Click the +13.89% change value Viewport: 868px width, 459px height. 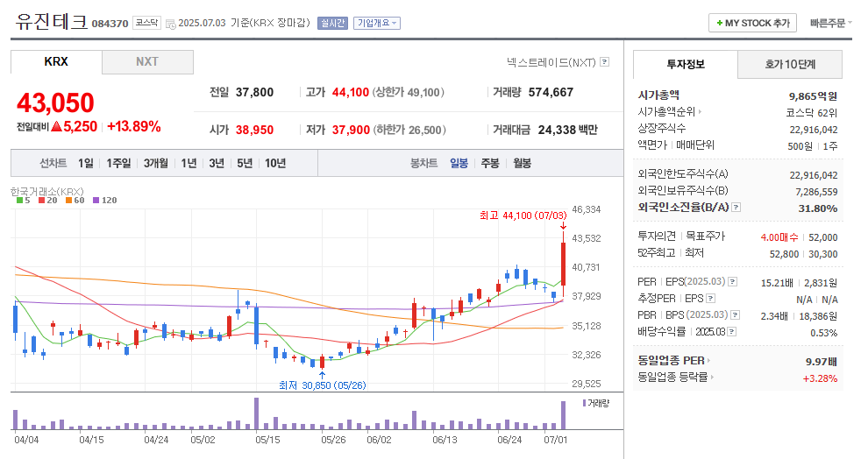pyautogui.click(x=134, y=127)
